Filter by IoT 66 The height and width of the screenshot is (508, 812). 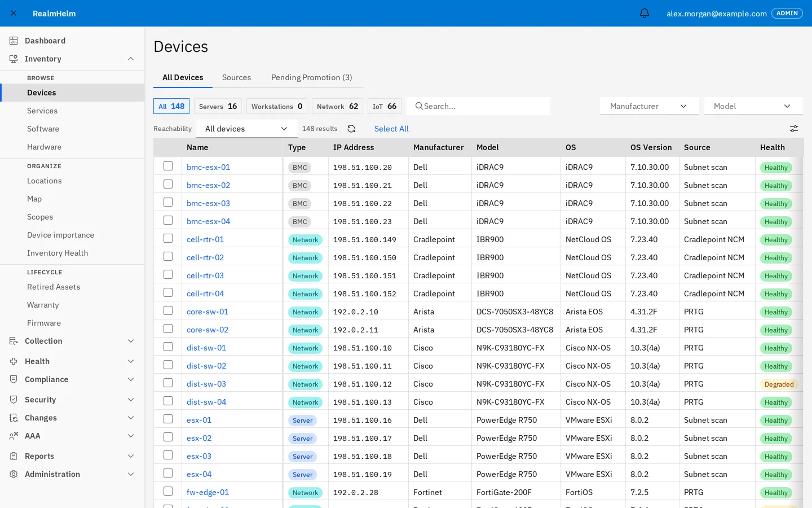385,106
